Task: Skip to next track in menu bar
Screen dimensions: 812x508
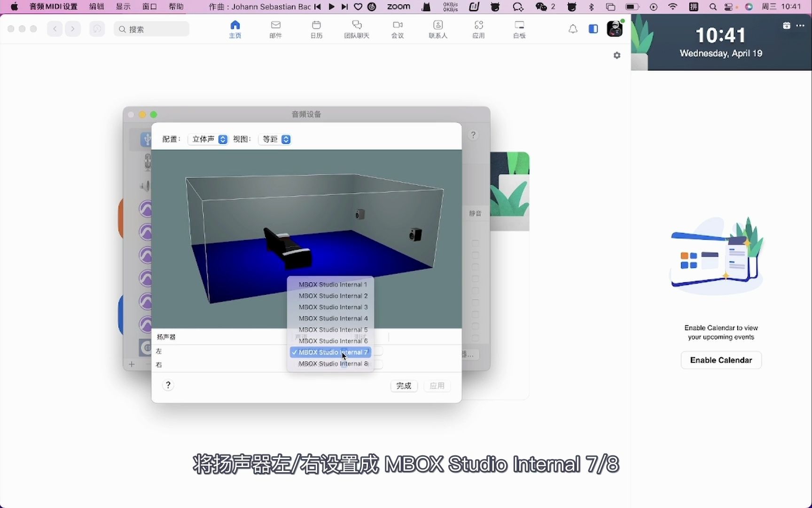Action: click(x=344, y=7)
